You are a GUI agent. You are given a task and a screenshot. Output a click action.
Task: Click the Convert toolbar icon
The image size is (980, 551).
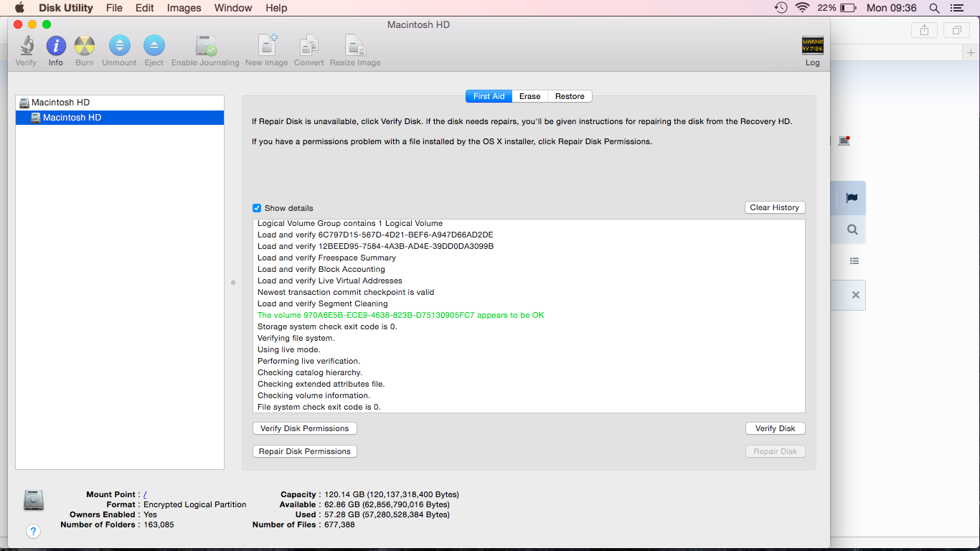coord(309,45)
